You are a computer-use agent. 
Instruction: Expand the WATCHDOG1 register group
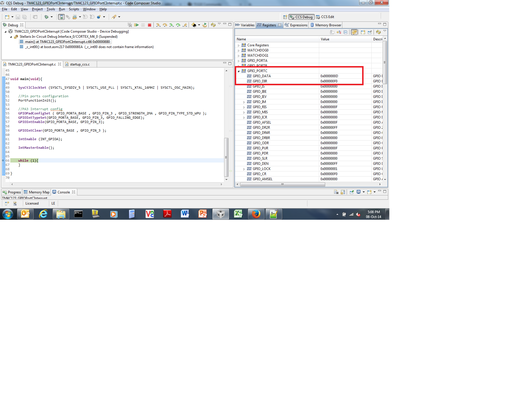click(238, 56)
